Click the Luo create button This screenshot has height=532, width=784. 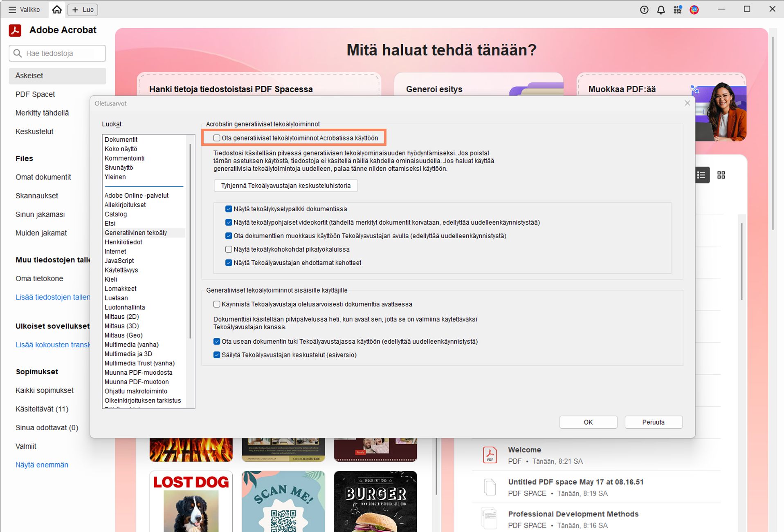[83, 9]
